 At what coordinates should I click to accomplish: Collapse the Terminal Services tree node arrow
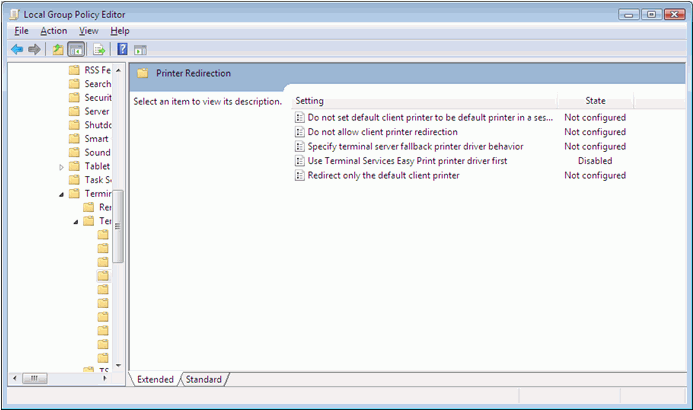click(x=62, y=194)
